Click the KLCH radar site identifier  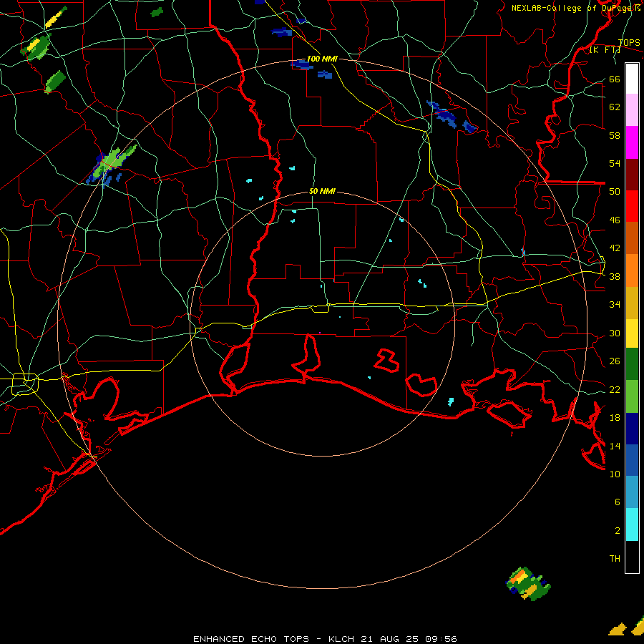(x=341, y=639)
